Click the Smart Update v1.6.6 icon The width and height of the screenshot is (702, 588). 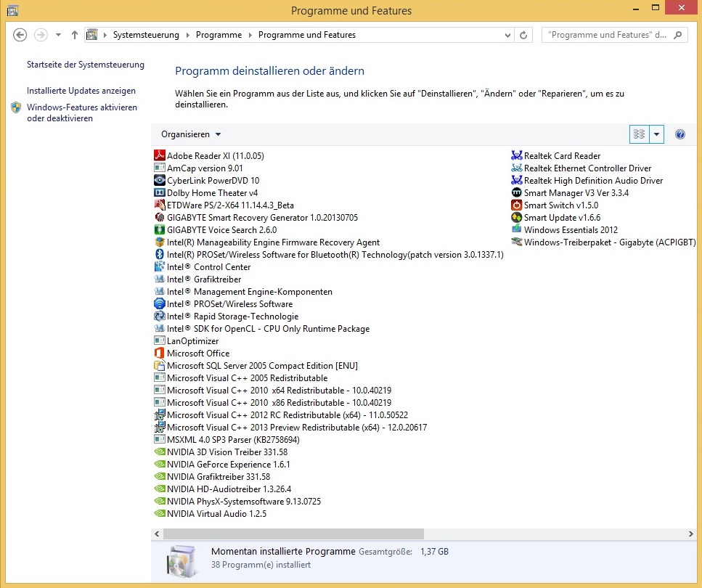(x=517, y=217)
